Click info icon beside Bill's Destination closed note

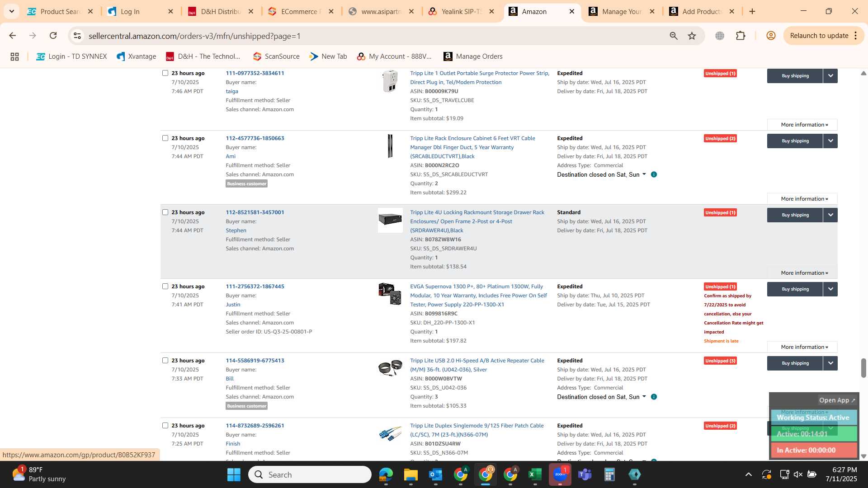pyautogui.click(x=654, y=397)
